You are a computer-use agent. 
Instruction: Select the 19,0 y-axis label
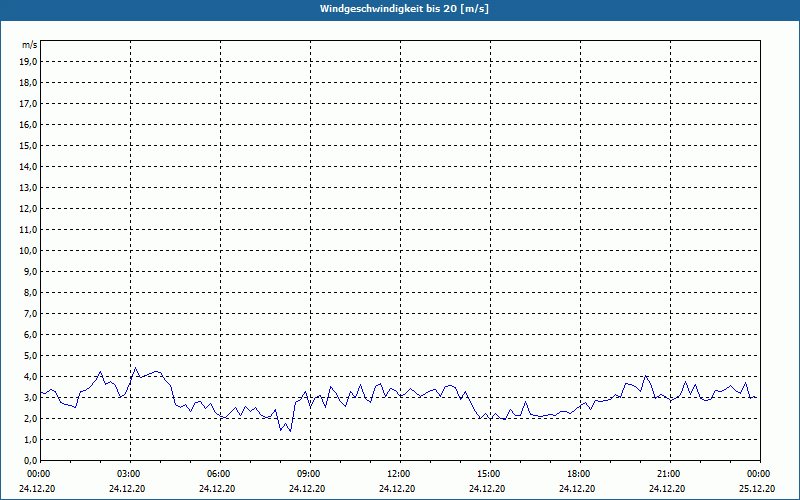(29, 61)
